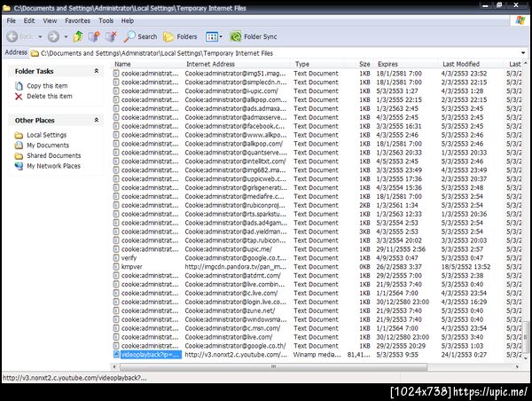Open the Favorites menu
This screenshot has width=532, height=401.
tap(78, 20)
